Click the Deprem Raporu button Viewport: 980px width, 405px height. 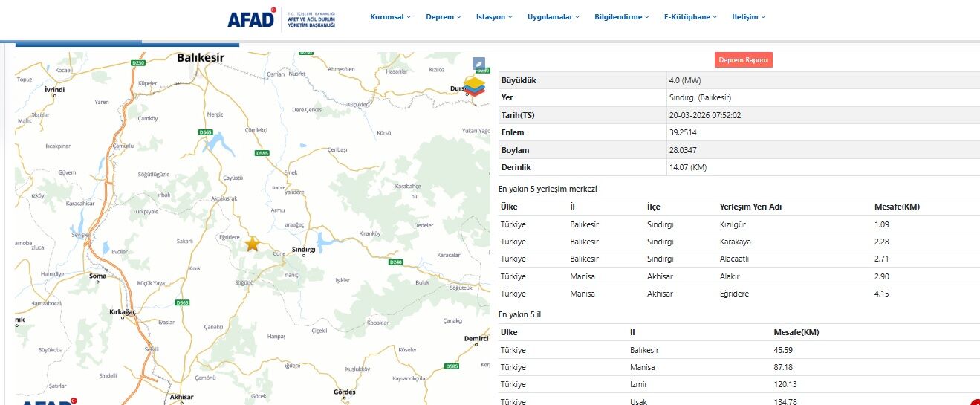point(744,60)
